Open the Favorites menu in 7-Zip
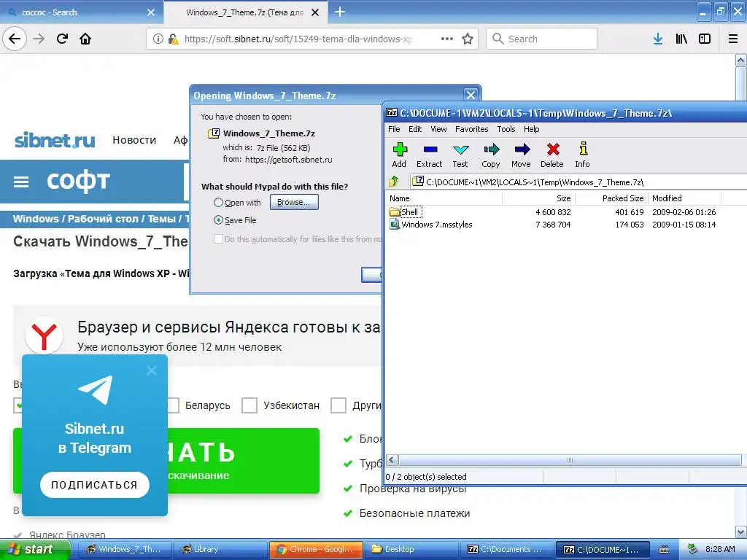747x560 pixels. pyautogui.click(x=472, y=129)
